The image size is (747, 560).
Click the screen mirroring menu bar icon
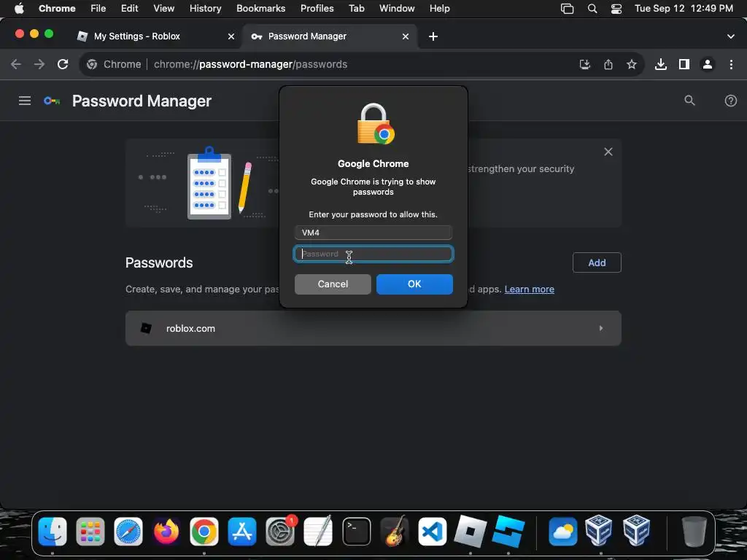pos(567,9)
